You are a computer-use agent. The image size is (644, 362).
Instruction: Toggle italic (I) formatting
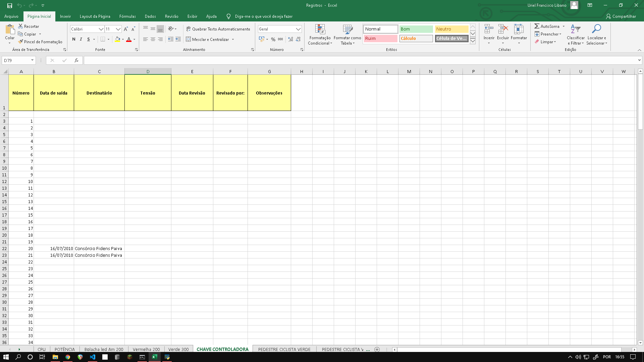[x=81, y=40]
